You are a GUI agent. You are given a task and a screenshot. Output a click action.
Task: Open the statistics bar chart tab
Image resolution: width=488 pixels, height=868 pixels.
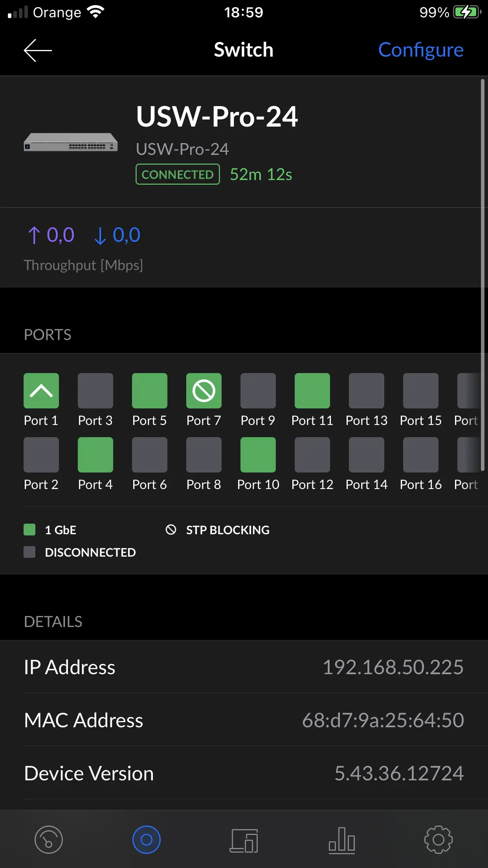341,840
